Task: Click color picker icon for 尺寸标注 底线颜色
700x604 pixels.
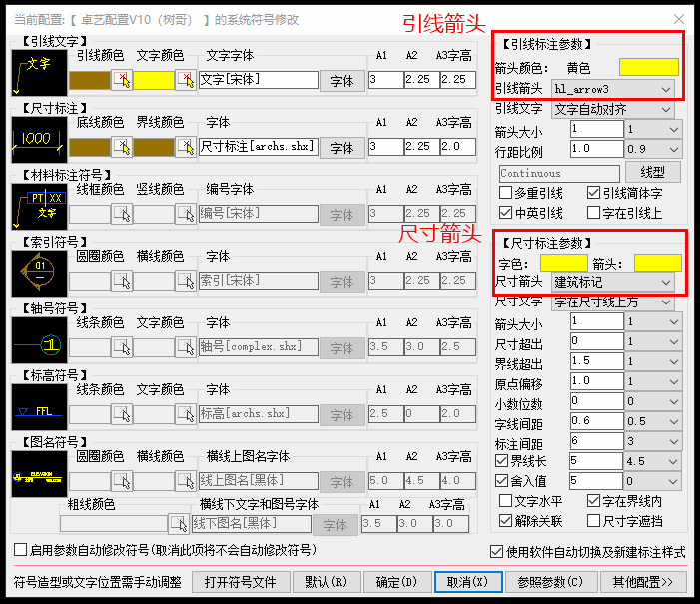Action: click(122, 147)
